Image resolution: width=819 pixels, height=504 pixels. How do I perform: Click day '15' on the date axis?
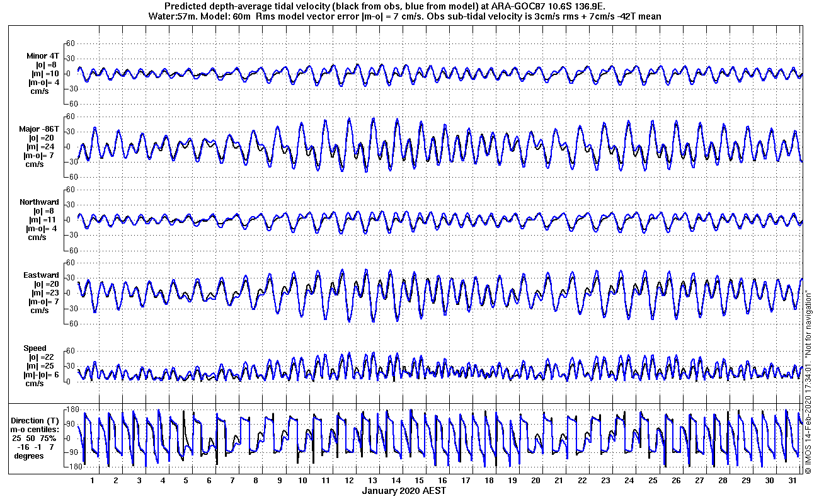pyautogui.click(x=419, y=480)
